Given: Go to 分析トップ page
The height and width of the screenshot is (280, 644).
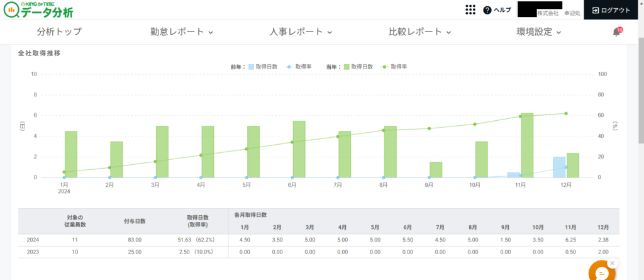Looking at the screenshot, I should [59, 32].
